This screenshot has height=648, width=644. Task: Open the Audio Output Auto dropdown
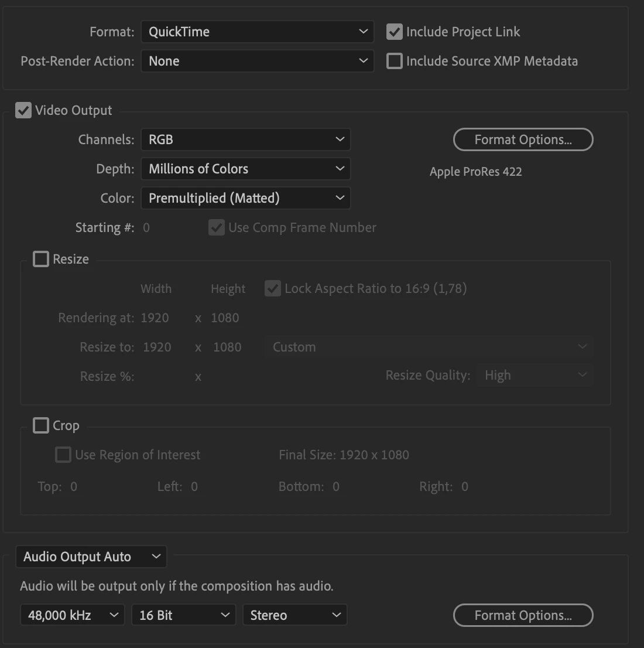(x=91, y=557)
